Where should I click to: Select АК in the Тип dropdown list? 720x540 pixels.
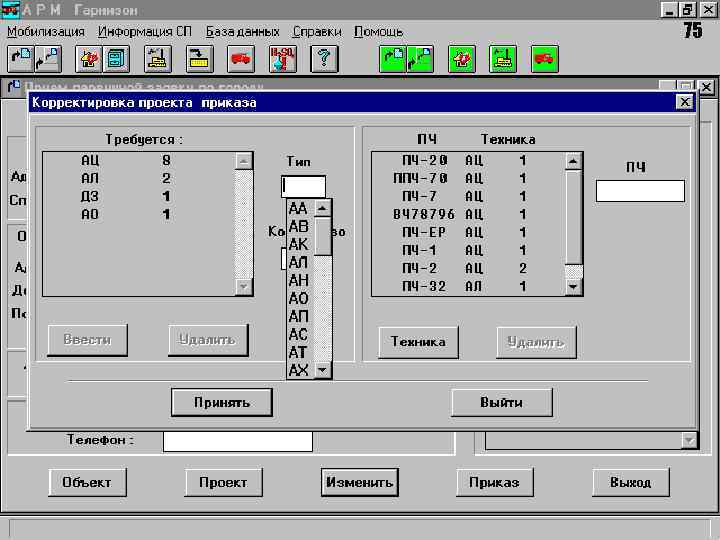point(301,244)
